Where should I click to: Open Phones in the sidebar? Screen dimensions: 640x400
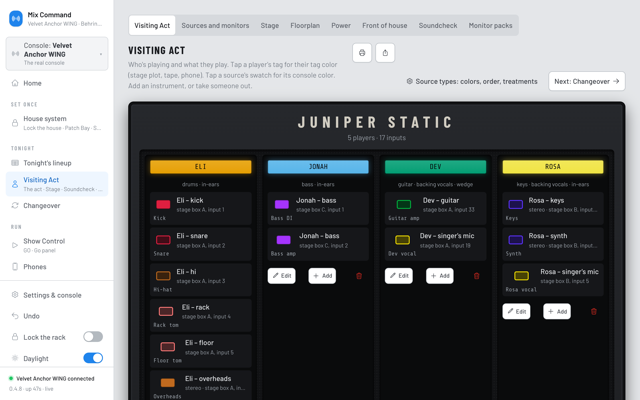click(57, 267)
